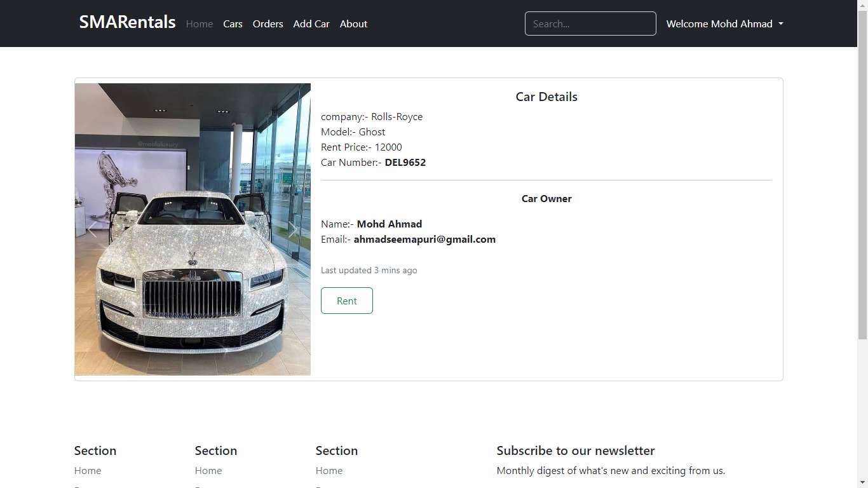This screenshot has height=488, width=868.
Task: Select the Car Details heading
Action: (546, 97)
